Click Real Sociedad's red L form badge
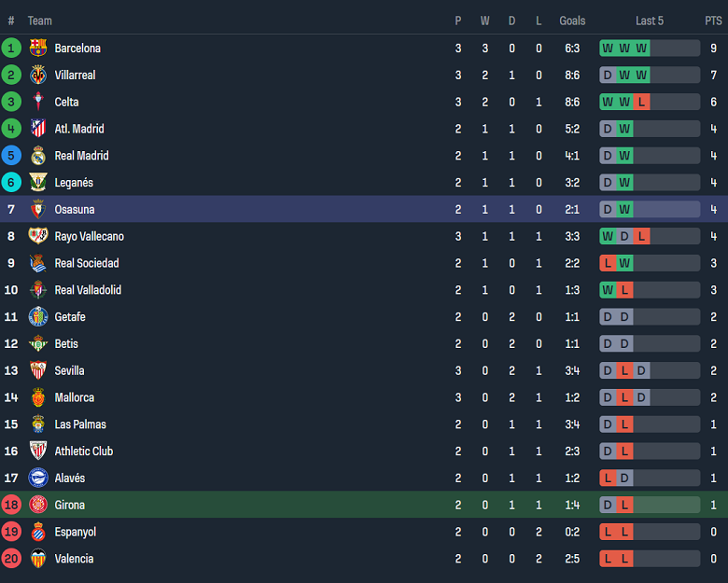Image resolution: width=728 pixels, height=583 pixels. click(608, 263)
